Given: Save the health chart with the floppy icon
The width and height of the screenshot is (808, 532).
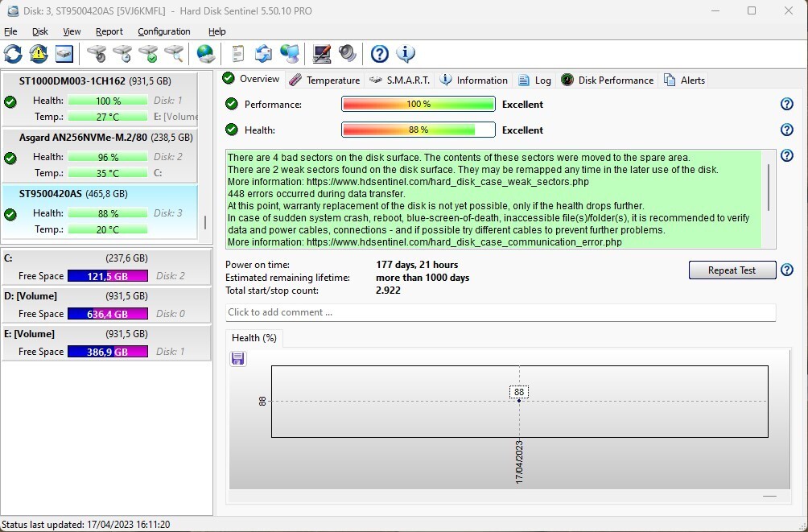Looking at the screenshot, I should (x=237, y=359).
